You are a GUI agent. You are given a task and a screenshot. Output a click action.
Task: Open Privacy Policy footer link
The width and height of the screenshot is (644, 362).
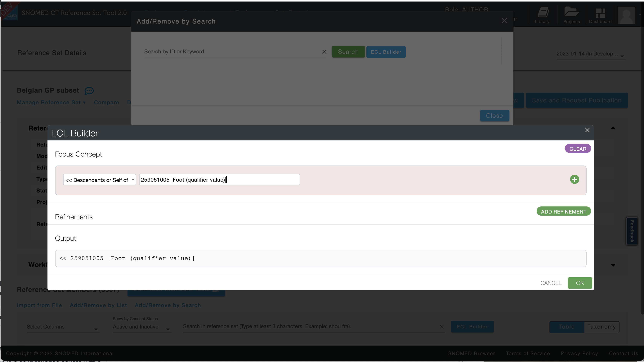click(579, 354)
